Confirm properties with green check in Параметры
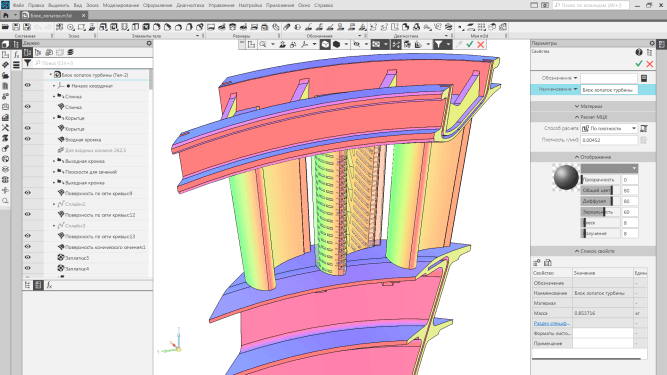667x375 pixels. tap(638, 64)
